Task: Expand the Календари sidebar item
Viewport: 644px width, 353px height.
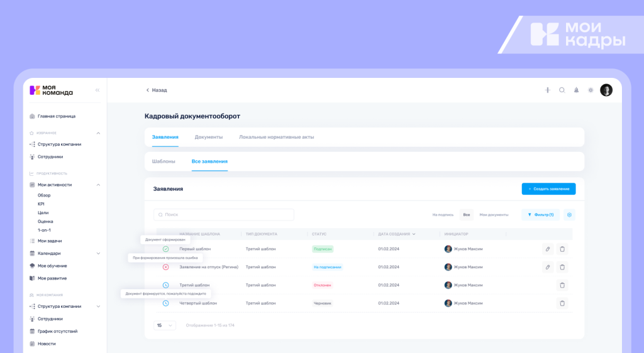Action: [x=98, y=253]
